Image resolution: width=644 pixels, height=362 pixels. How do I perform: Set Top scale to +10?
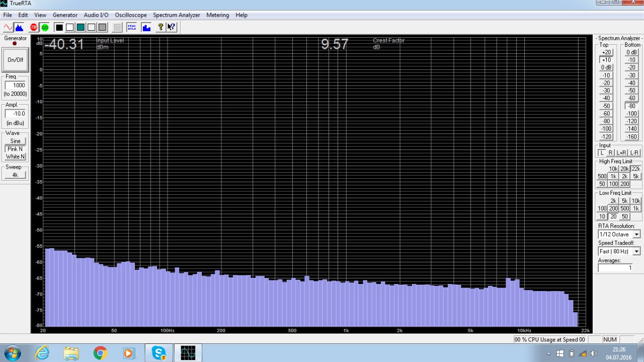606,60
